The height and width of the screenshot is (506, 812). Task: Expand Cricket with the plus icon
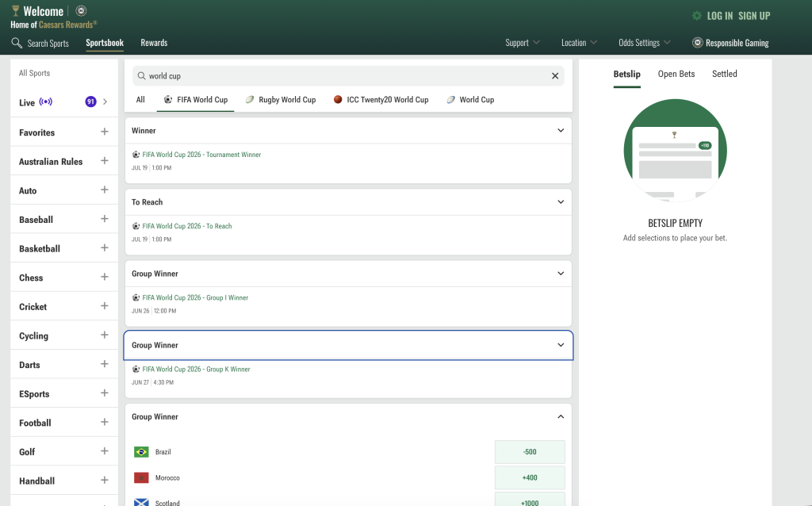(x=104, y=305)
